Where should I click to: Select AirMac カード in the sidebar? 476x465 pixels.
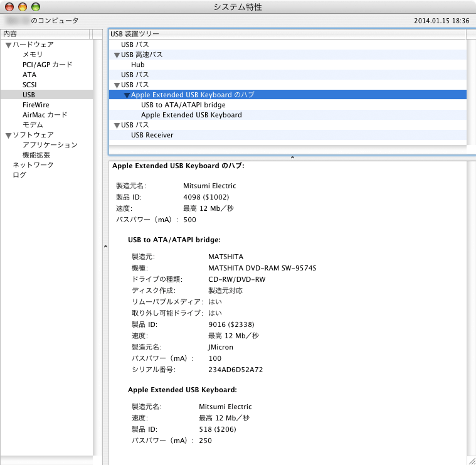45,114
